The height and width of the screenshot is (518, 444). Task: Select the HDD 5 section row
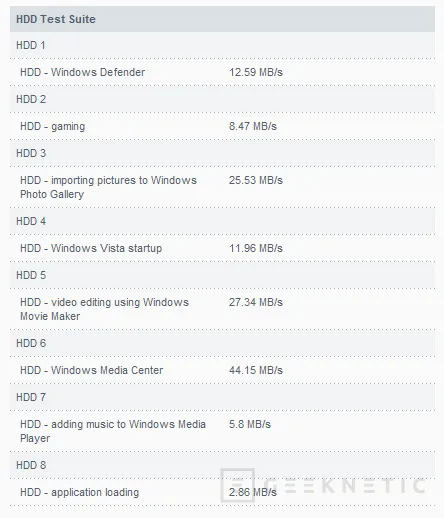click(x=222, y=275)
